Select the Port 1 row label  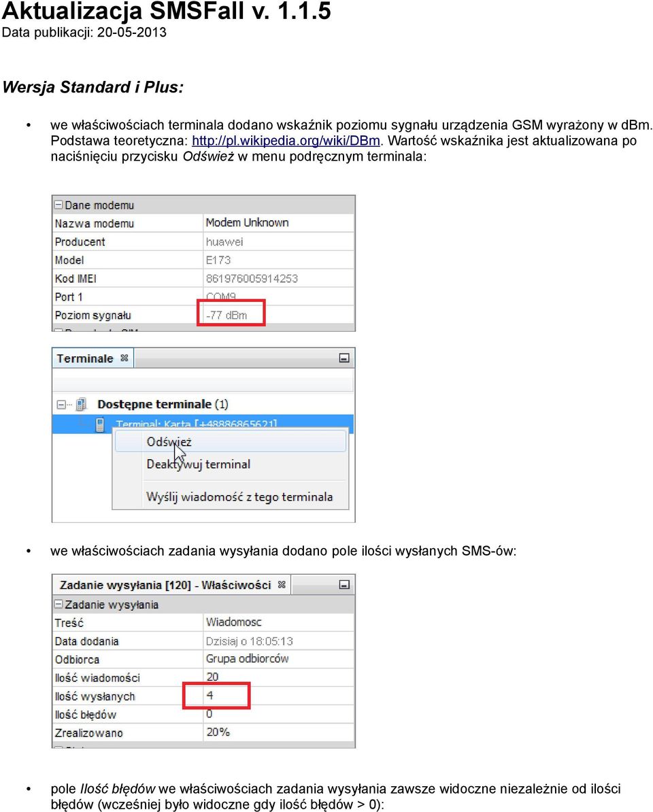coord(68,297)
